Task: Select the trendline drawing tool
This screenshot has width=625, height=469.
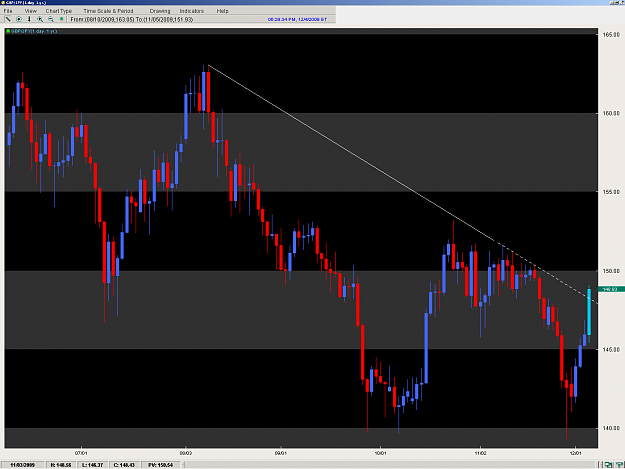Action: [x=8, y=19]
